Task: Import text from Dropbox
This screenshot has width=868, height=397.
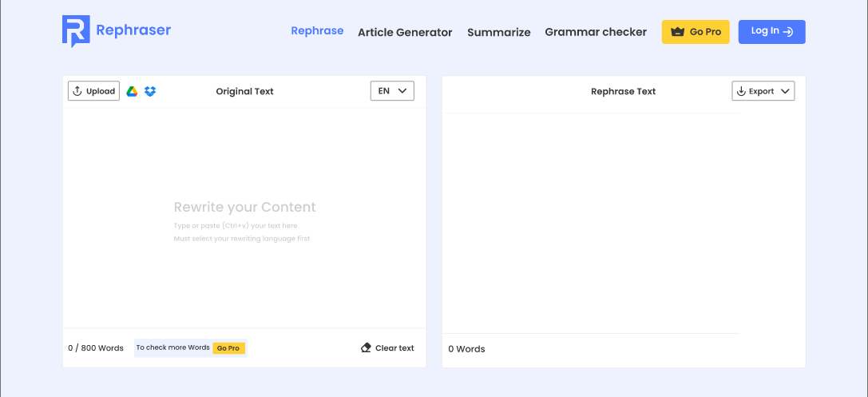Action: 150,91
